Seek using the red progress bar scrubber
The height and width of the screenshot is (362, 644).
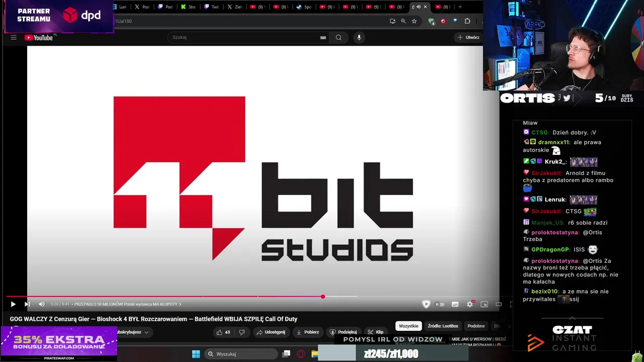point(323,297)
